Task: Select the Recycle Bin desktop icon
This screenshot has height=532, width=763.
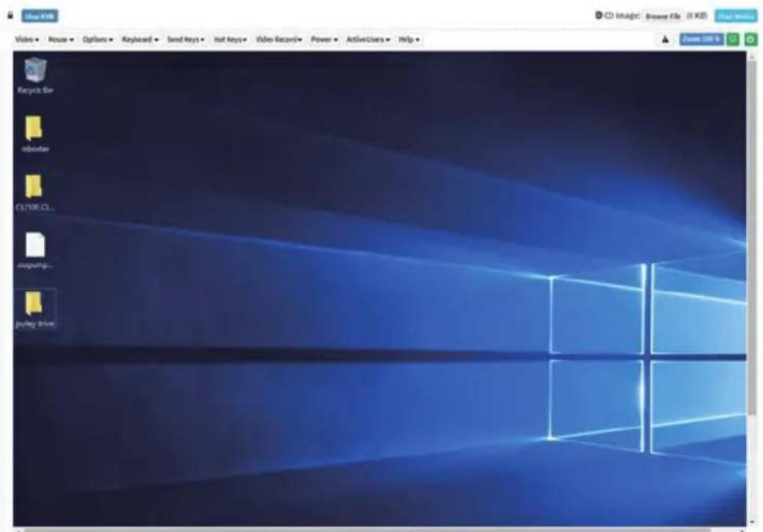Action: [35, 75]
